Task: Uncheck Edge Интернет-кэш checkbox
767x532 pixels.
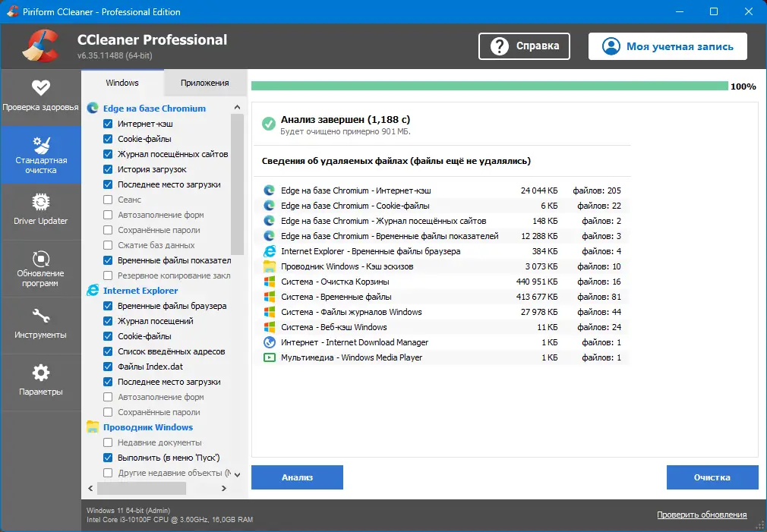Action: [108, 124]
